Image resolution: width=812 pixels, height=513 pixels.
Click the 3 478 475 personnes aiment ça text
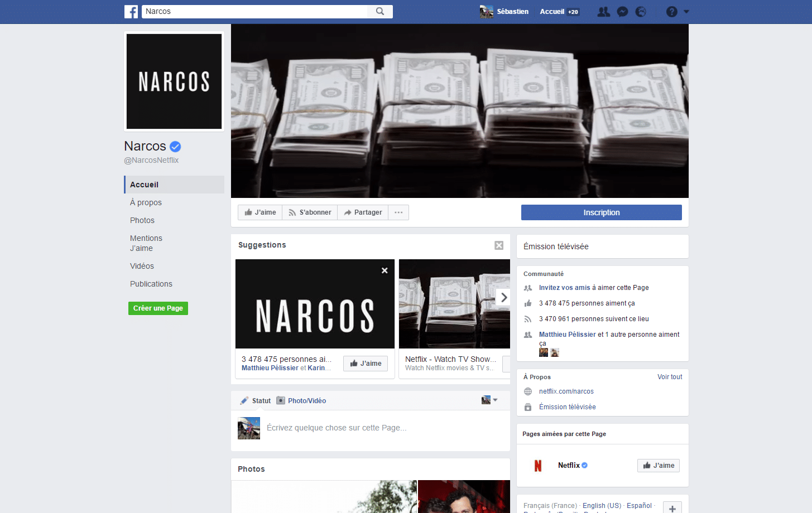coord(587,303)
